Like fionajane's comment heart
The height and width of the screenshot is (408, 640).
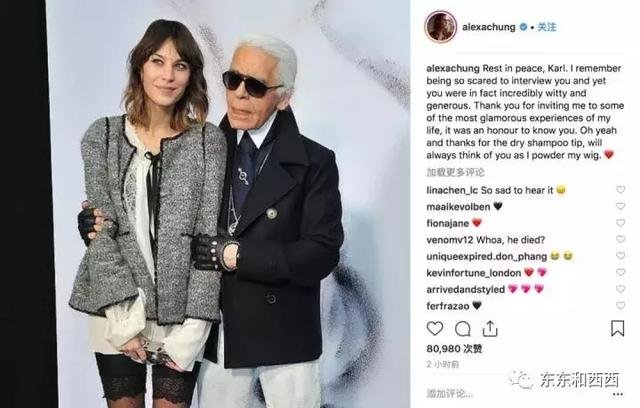point(620,223)
